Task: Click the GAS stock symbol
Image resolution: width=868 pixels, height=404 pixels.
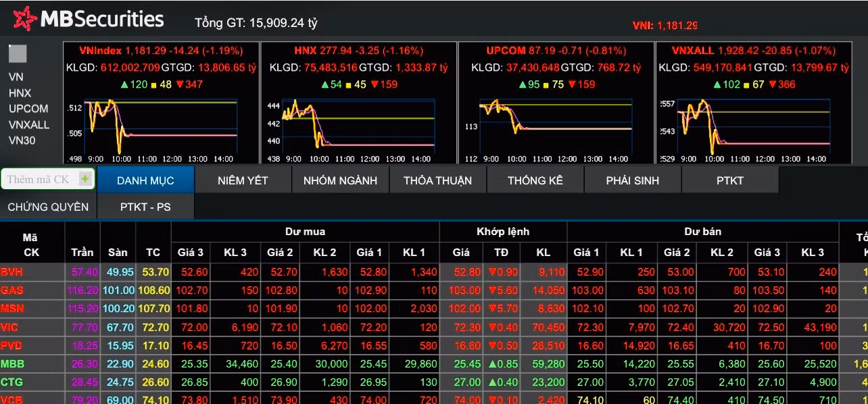Action: click(12, 291)
